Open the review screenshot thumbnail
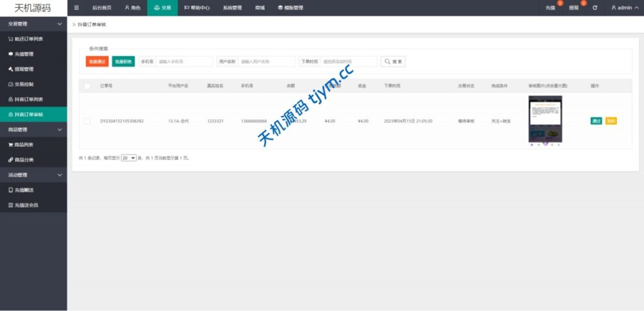644x311 pixels. click(545, 120)
